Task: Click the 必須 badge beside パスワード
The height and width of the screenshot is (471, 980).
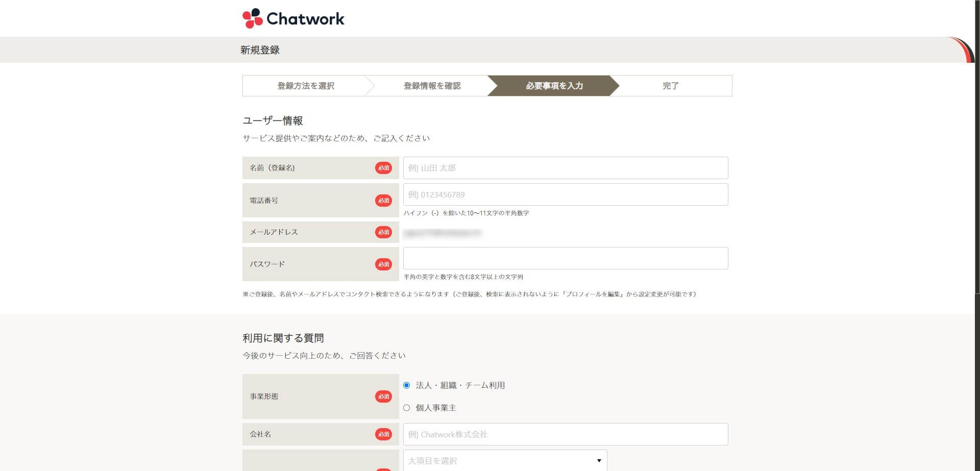Action: [383, 264]
